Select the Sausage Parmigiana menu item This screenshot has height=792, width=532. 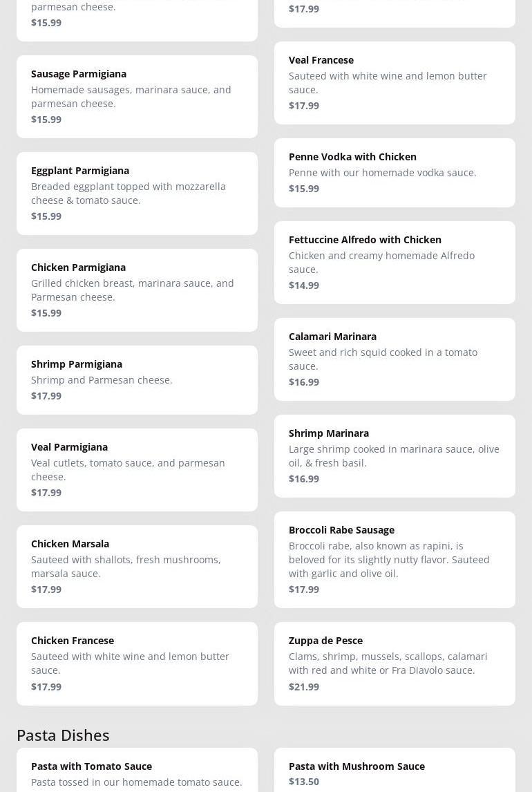click(137, 96)
